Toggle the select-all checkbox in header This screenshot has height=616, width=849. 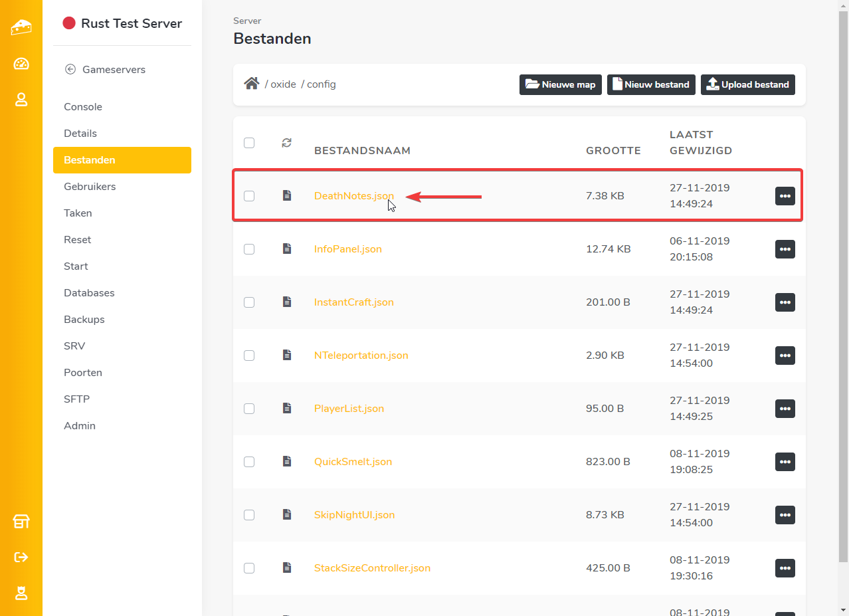pyautogui.click(x=249, y=143)
